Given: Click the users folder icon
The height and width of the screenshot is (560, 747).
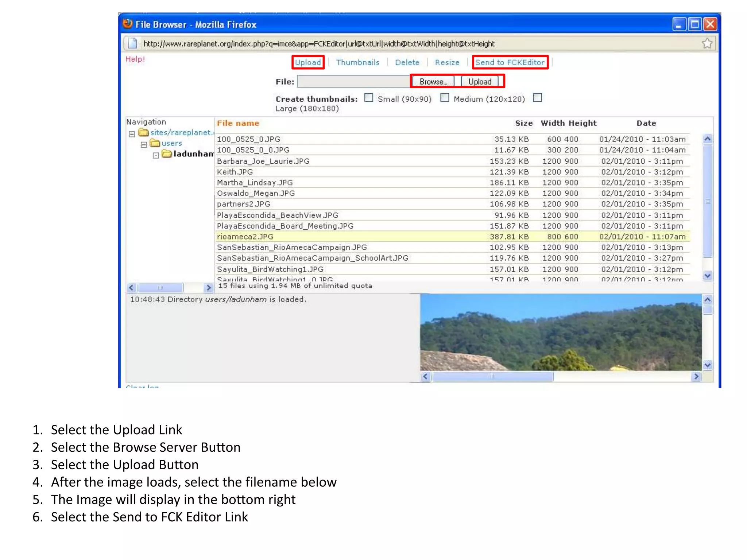Looking at the screenshot, I should (x=155, y=143).
